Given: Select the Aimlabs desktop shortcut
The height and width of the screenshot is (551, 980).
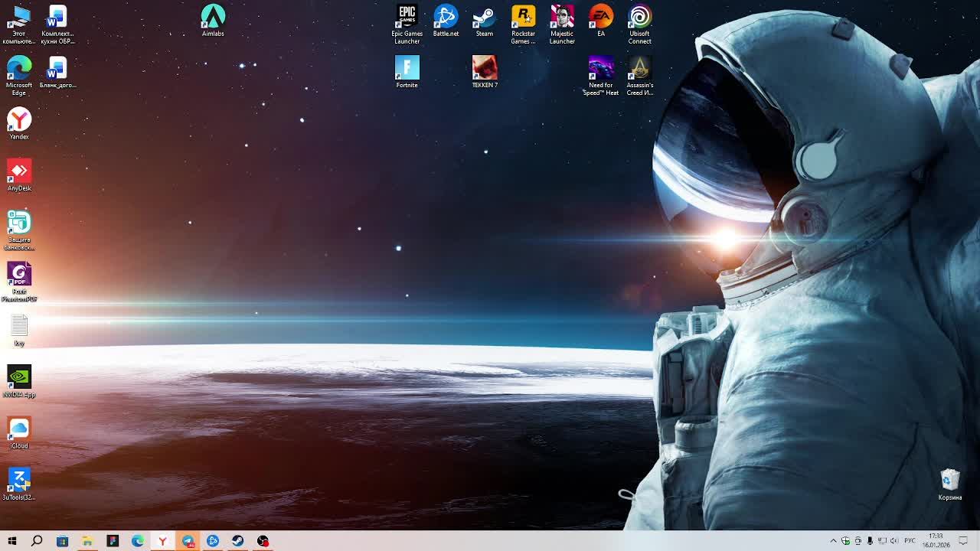Looking at the screenshot, I should pos(213,21).
